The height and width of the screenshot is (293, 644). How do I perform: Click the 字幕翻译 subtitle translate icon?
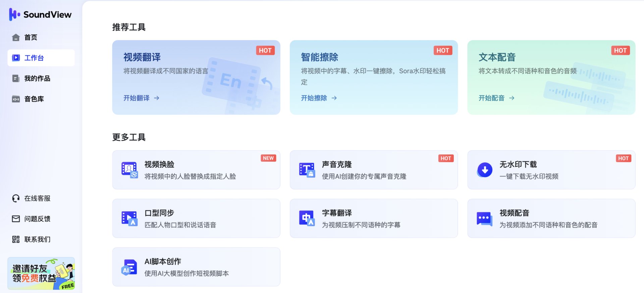307,219
